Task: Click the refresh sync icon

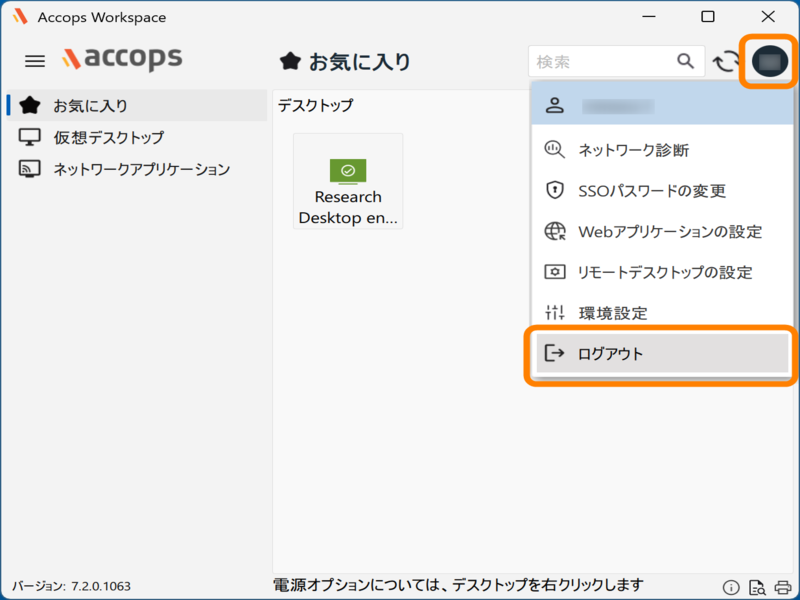Action: (726, 62)
